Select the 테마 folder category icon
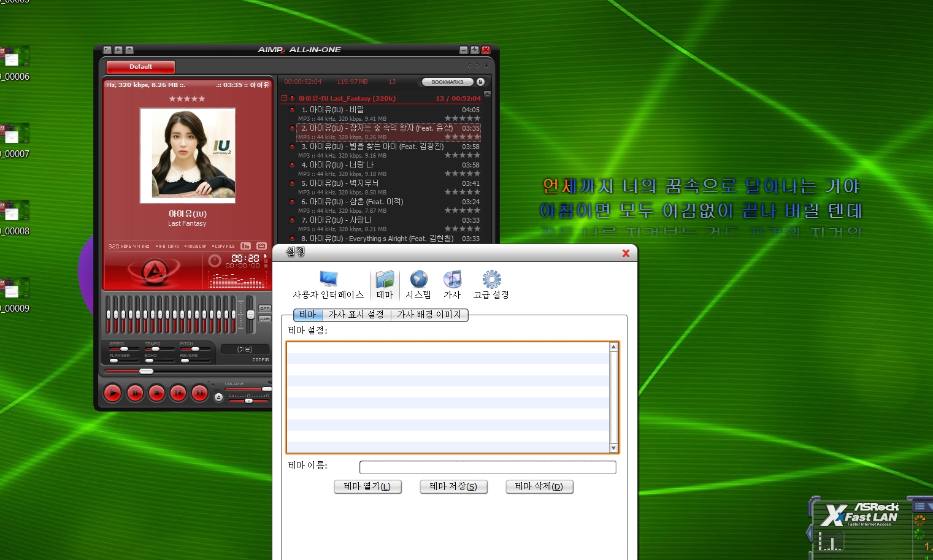 click(x=385, y=285)
